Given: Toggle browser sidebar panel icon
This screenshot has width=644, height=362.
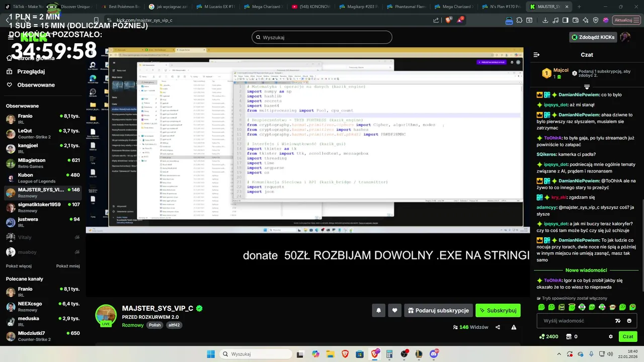Looking at the screenshot, I should click(566, 20).
